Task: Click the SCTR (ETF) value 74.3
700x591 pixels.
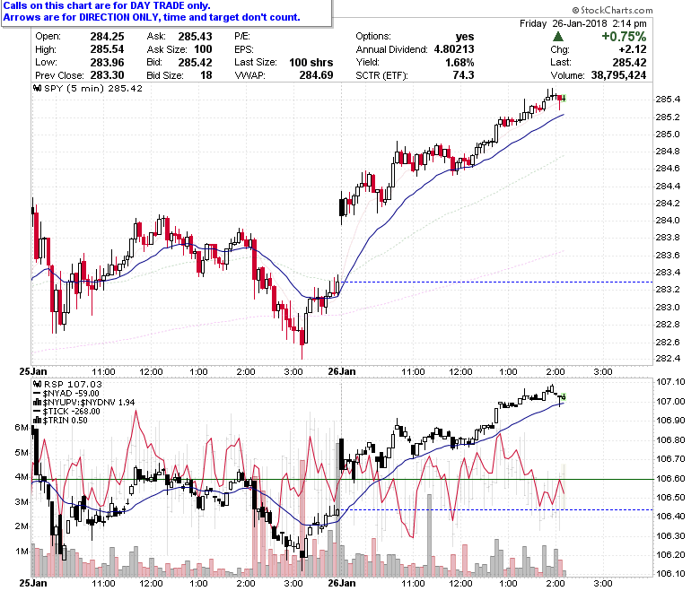Action: pyautogui.click(x=463, y=75)
